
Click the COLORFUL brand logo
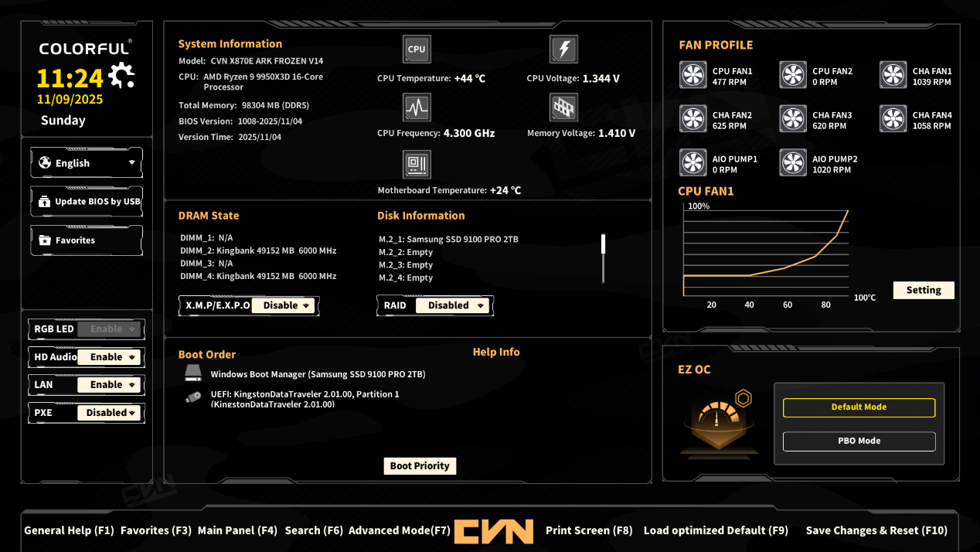pos(85,49)
